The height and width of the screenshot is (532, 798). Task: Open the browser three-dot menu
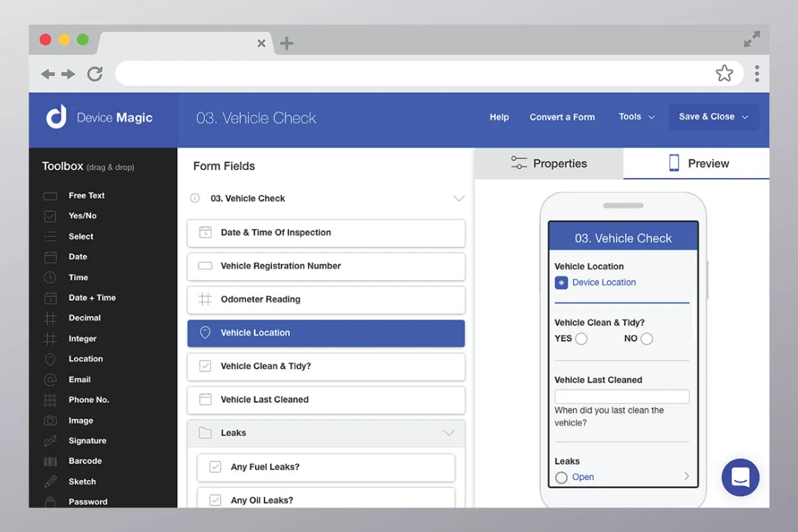(757, 73)
